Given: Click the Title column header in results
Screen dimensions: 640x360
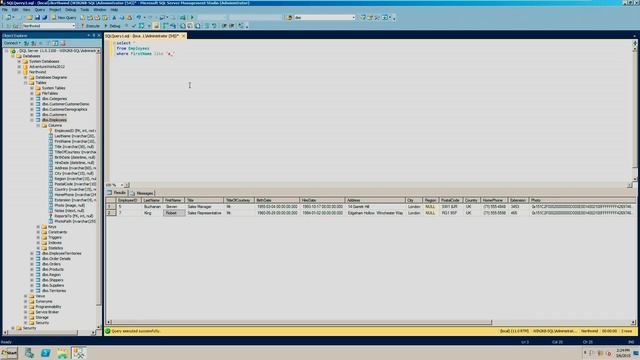Looking at the screenshot, I should click(204, 200).
